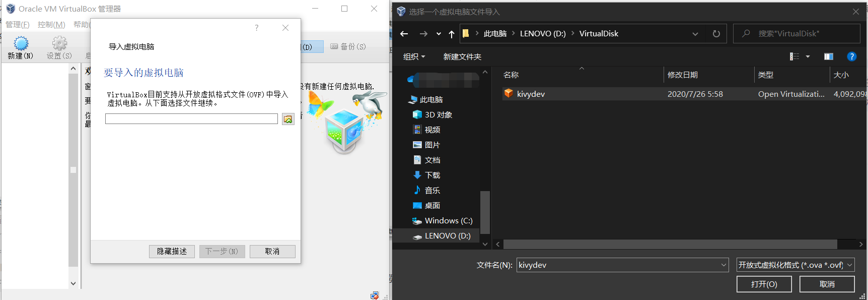Viewport: 868px width, 300px height.
Task: Click 此电脑 breadcrumb segment
Action: [495, 33]
